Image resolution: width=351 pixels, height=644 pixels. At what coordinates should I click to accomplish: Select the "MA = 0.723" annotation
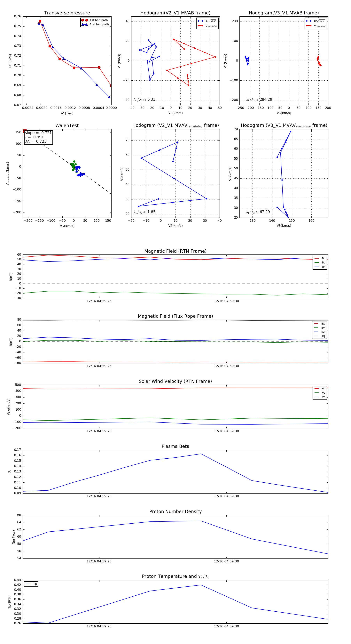click(x=36, y=141)
